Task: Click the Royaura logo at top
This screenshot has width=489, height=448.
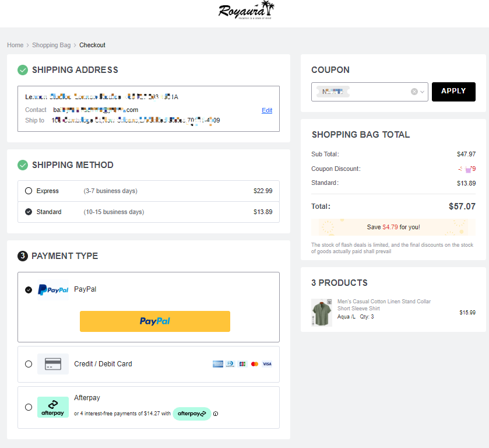Action: [x=245, y=10]
